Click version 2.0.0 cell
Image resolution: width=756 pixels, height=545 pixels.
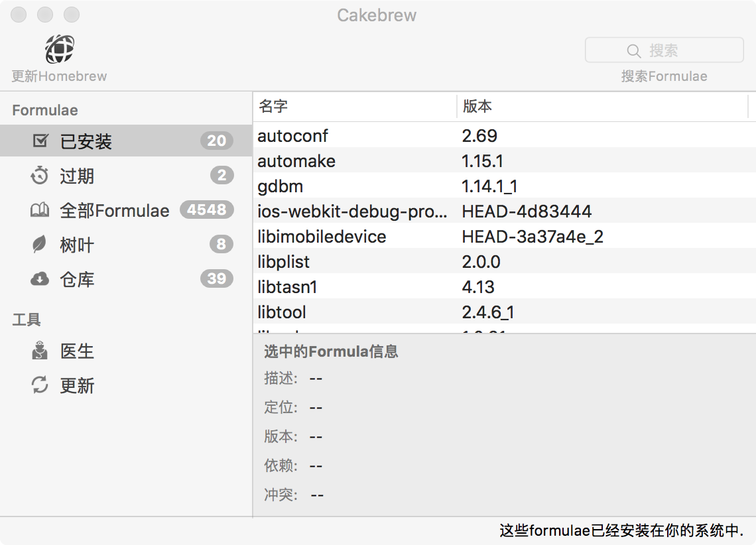481,262
